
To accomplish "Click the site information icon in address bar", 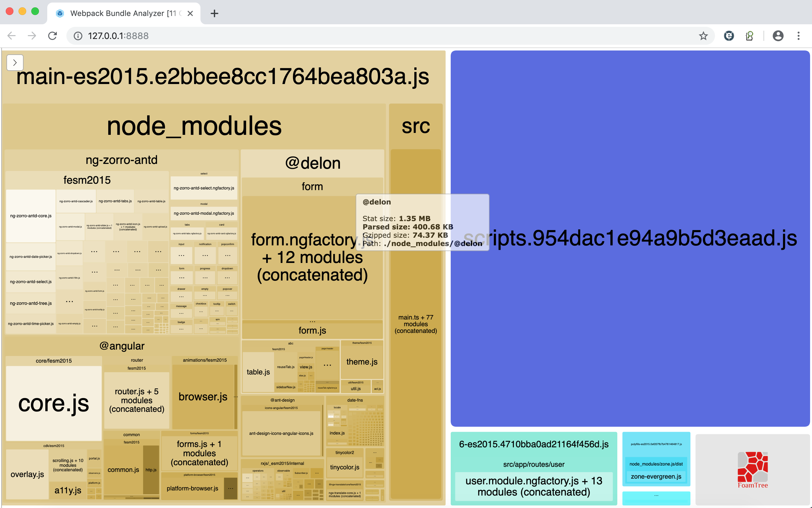I will (x=78, y=36).
